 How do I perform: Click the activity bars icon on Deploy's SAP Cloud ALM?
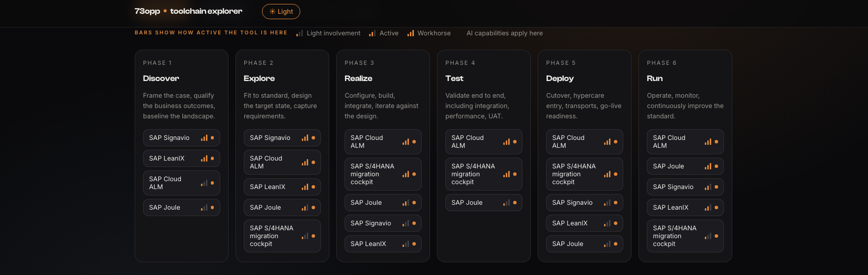point(607,142)
